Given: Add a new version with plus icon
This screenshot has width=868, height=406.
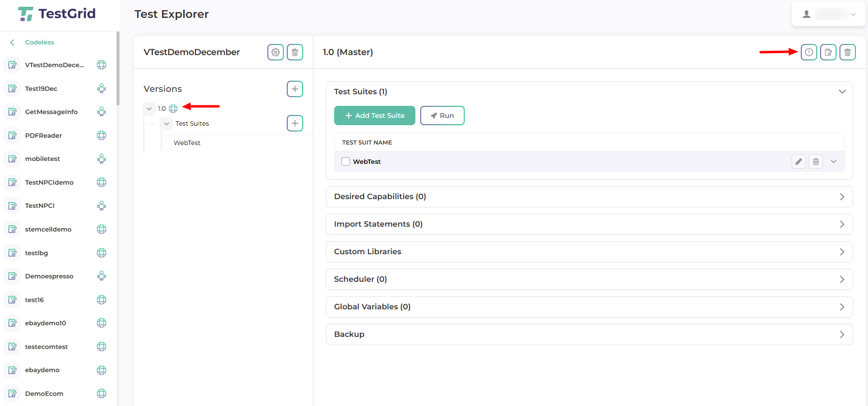Looking at the screenshot, I should [x=295, y=89].
